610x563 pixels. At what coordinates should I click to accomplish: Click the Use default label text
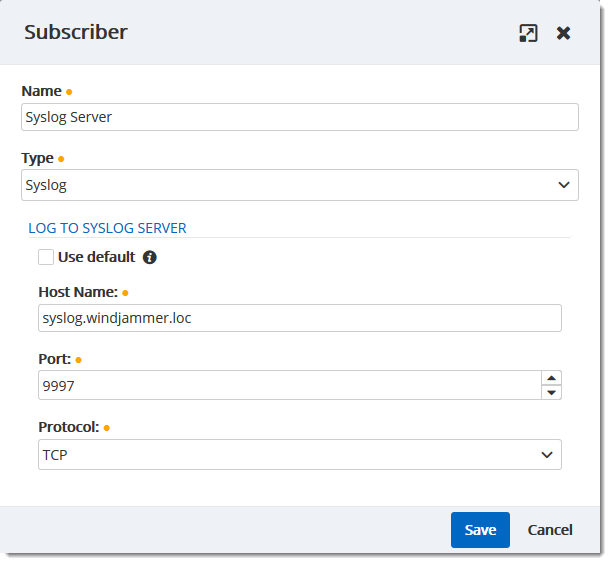(96, 257)
